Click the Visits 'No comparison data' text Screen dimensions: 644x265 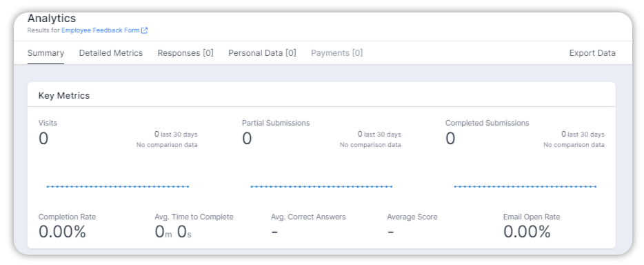[x=167, y=145]
